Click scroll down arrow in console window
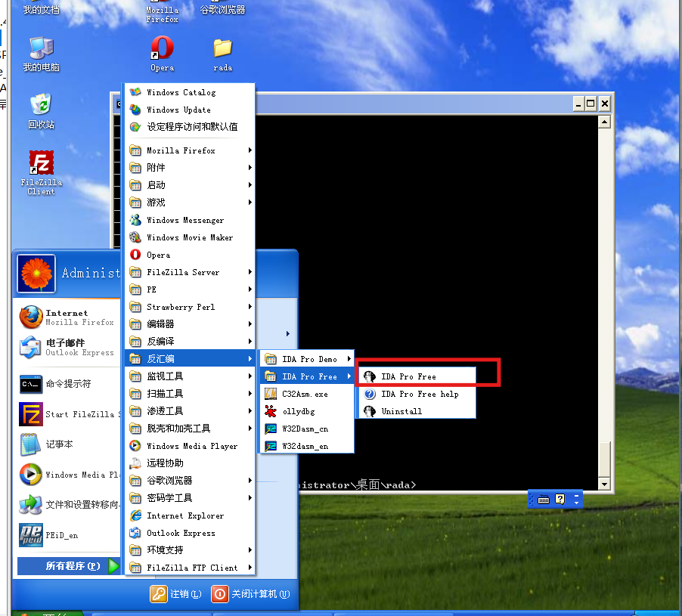Viewport: 682px width, 616px height. tap(604, 484)
